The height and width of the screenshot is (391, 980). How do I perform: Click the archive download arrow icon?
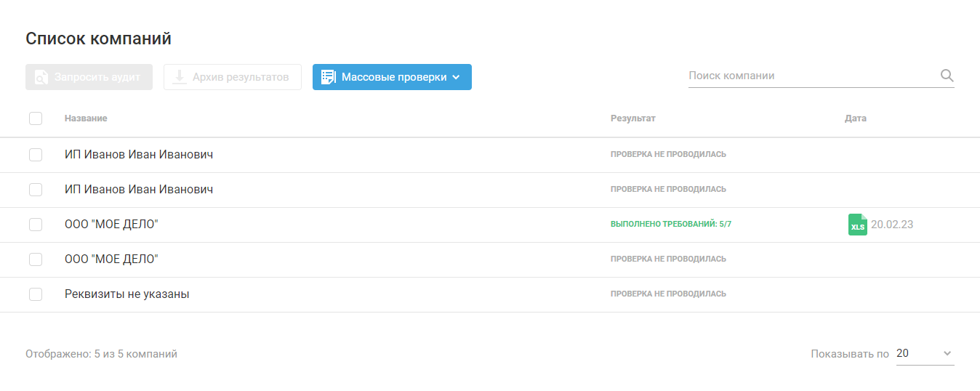179,77
